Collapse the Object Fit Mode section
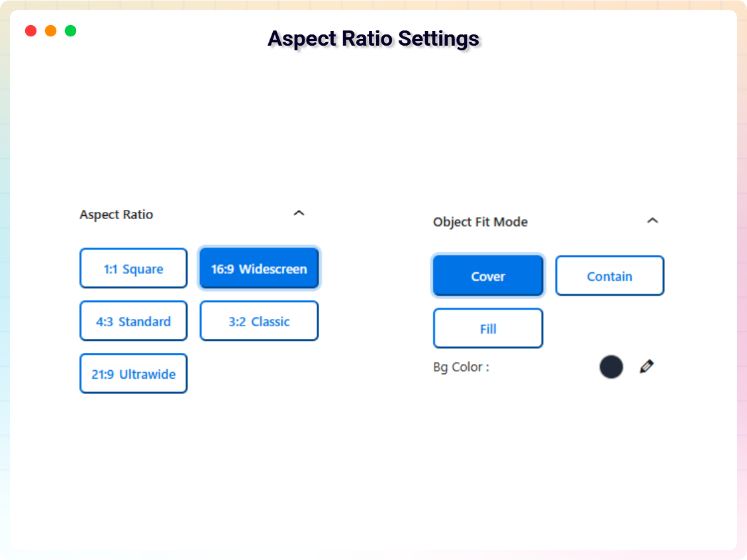This screenshot has height=560, width=747. [x=653, y=221]
